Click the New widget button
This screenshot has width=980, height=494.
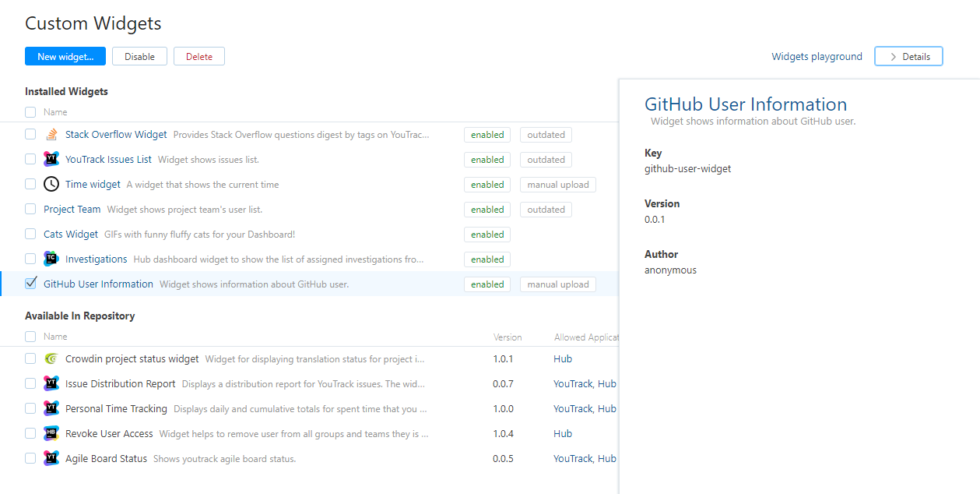click(x=65, y=56)
